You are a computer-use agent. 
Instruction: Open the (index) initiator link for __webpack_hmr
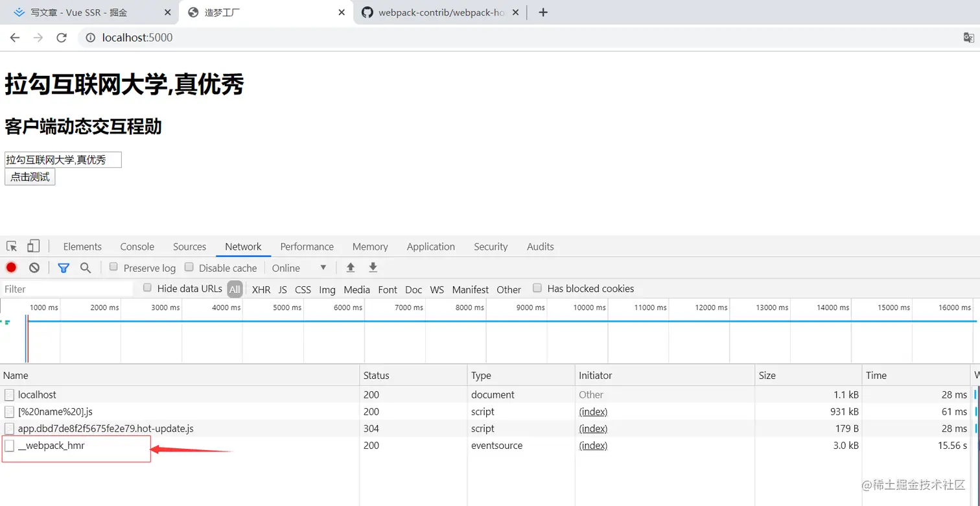coord(593,446)
